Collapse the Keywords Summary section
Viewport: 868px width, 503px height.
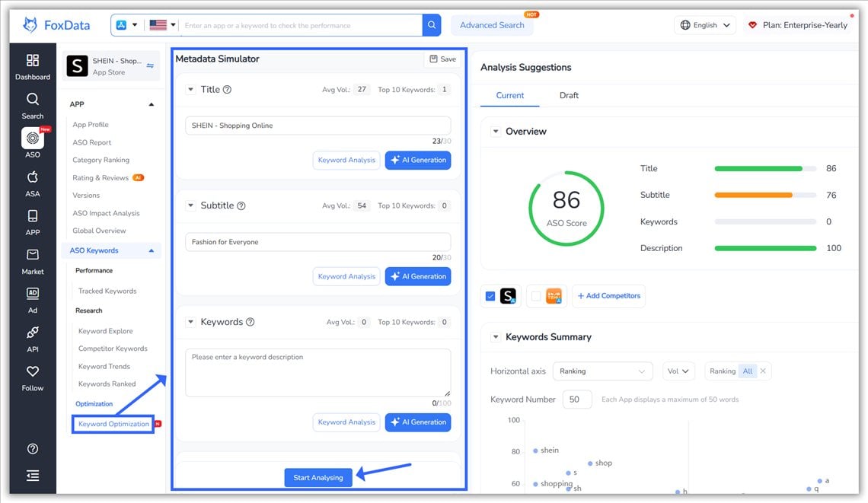496,337
